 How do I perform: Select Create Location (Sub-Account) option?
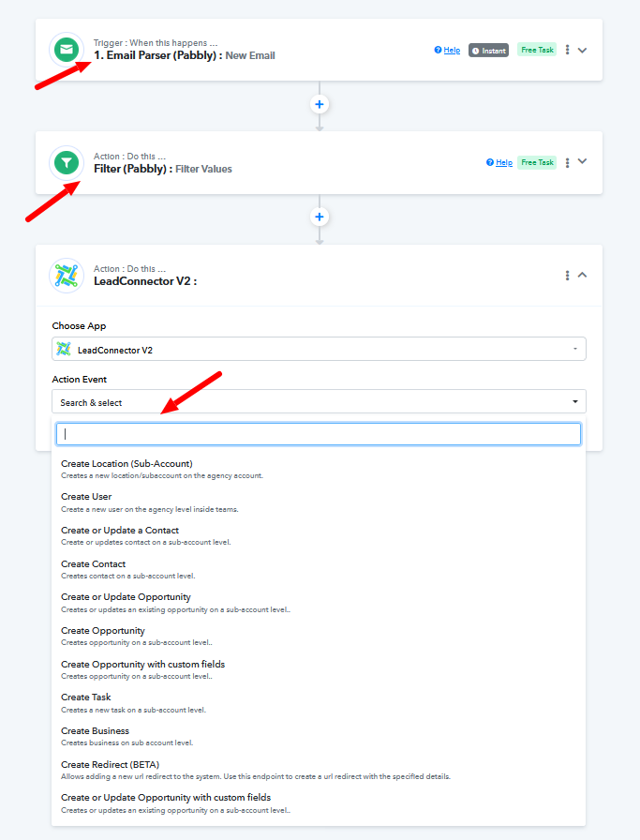319,469
